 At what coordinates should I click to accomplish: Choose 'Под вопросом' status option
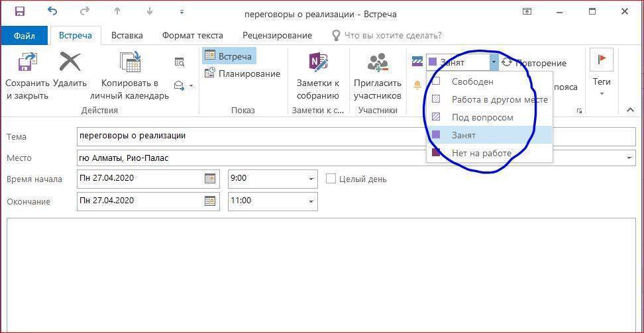click(482, 117)
